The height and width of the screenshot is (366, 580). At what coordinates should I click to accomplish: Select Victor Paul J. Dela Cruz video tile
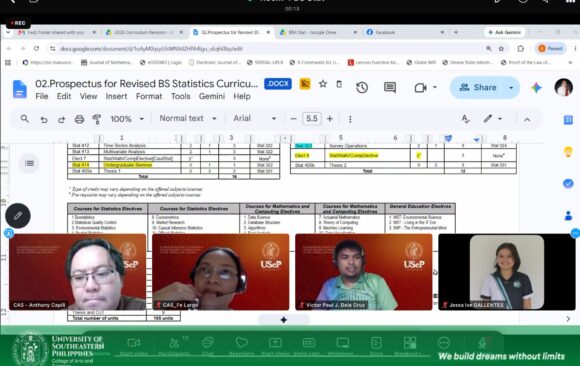pos(364,272)
